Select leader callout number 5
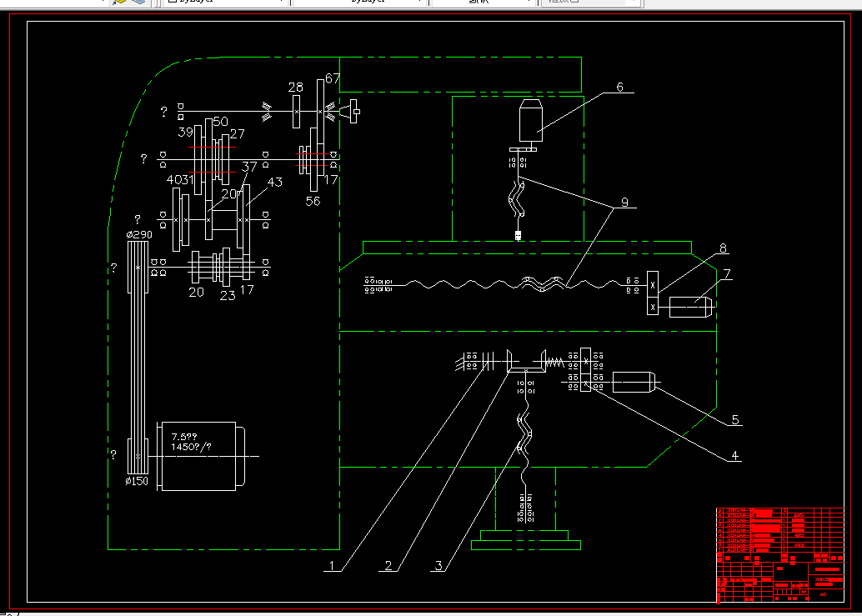 pos(735,420)
